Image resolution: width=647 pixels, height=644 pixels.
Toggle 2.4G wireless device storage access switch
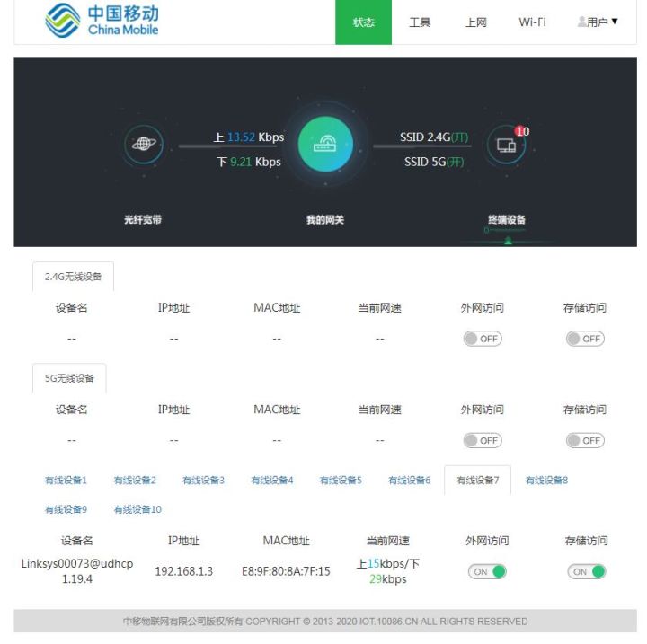[x=585, y=339]
